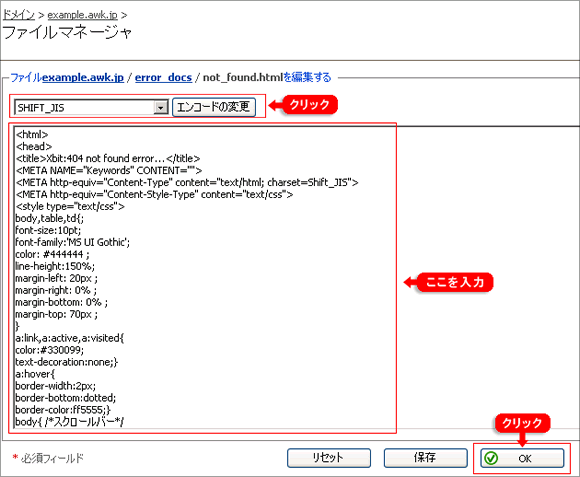This screenshot has width=580, height=477.
Task: Place cursor on charset=Shift_JIS META line
Action: pyautogui.click(x=187, y=182)
